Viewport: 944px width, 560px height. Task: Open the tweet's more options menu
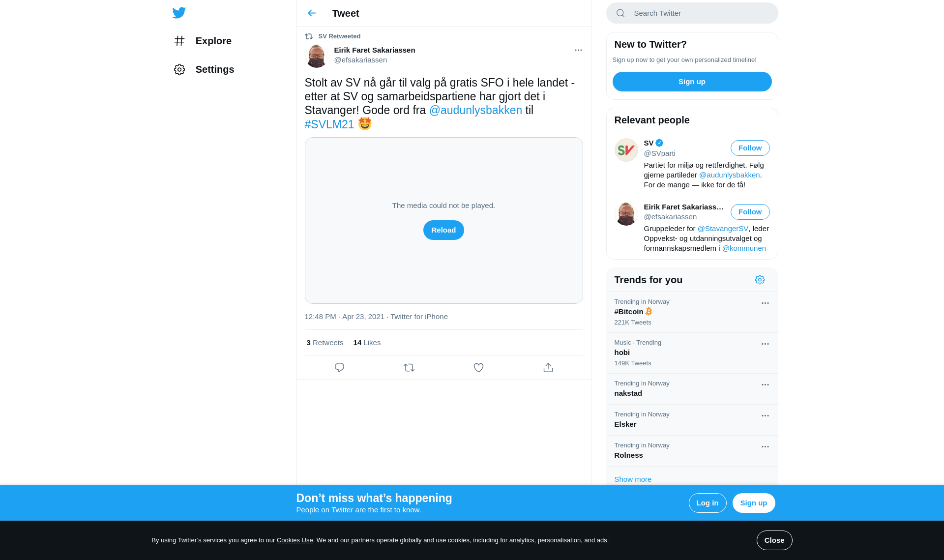click(578, 50)
